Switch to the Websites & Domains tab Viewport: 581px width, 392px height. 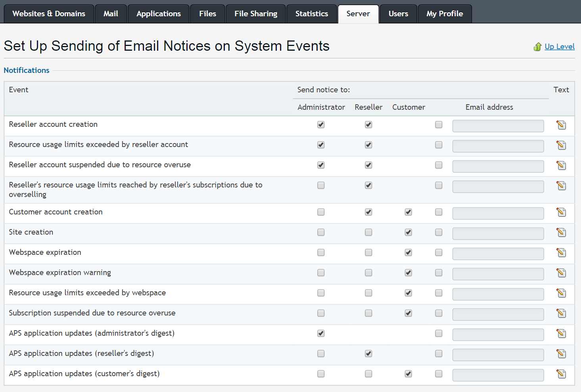coord(49,14)
